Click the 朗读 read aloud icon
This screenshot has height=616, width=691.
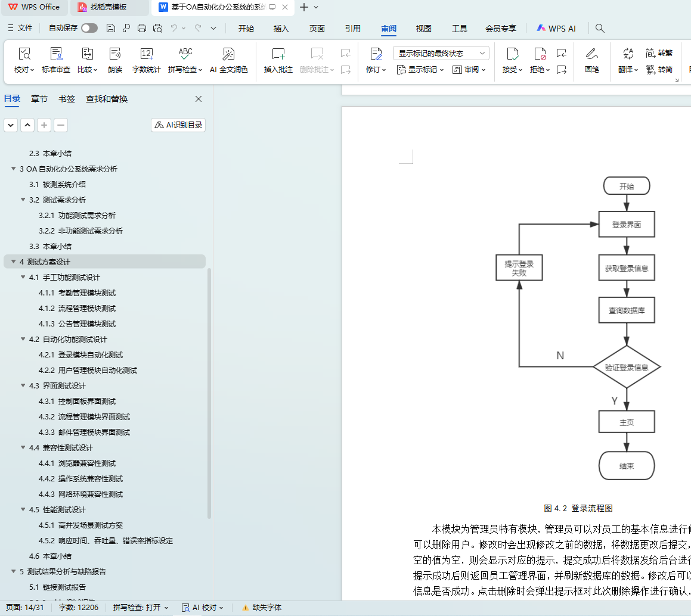click(x=115, y=54)
